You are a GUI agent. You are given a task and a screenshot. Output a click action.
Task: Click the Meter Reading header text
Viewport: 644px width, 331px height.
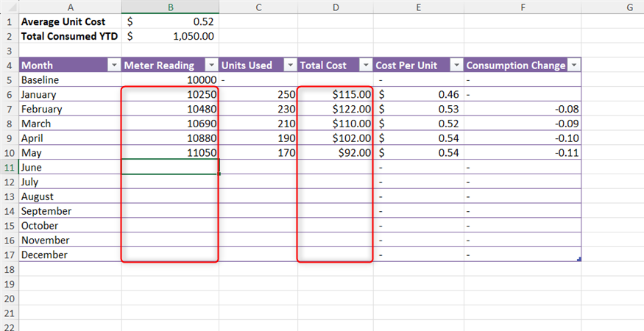click(x=159, y=65)
